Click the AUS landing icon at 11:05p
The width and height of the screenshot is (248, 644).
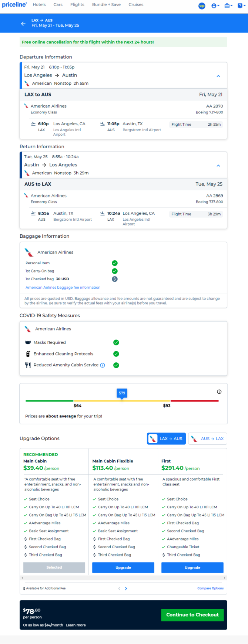click(x=103, y=124)
